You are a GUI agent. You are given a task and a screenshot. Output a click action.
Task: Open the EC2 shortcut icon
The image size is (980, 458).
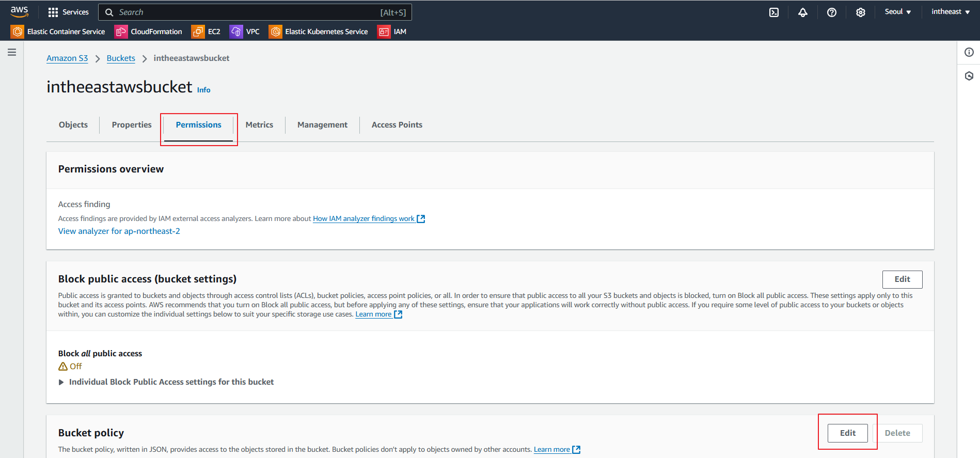pyautogui.click(x=198, y=31)
